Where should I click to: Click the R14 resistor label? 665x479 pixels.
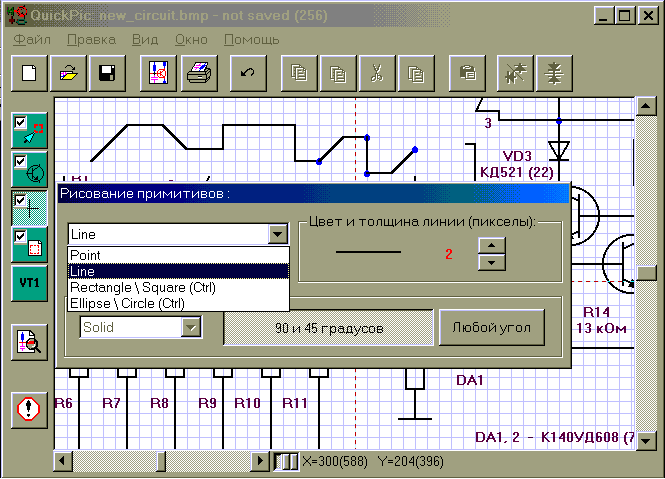point(597,312)
